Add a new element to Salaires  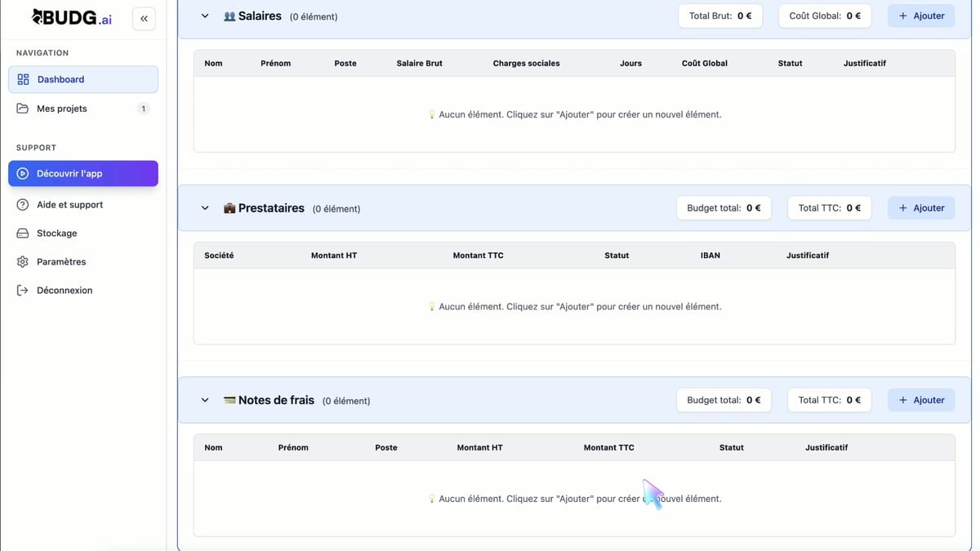tap(920, 16)
